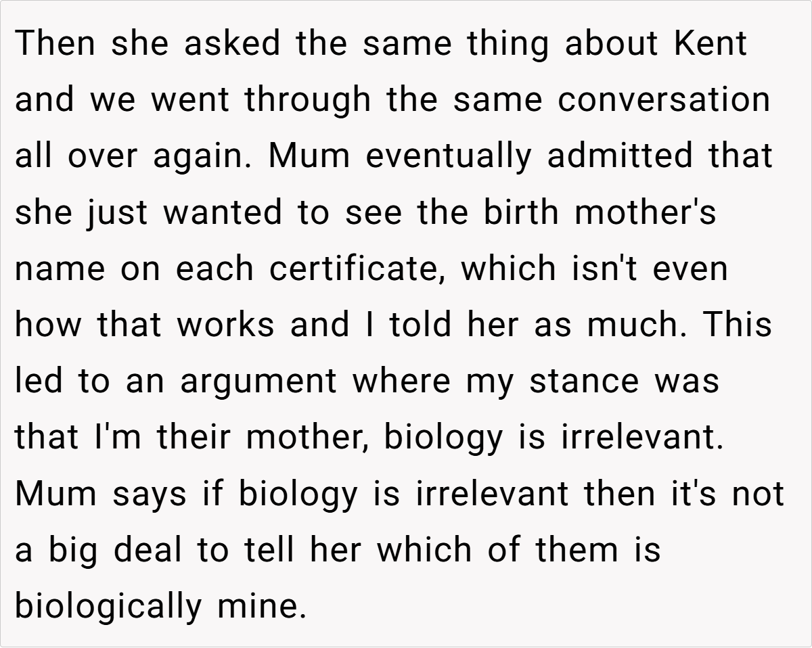This screenshot has width=812, height=648.
Task: Click on the word "biologically"
Action: 108,605
